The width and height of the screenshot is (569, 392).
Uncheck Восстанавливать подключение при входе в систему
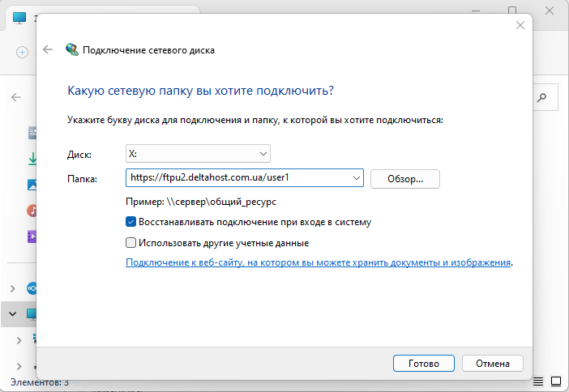(x=131, y=222)
